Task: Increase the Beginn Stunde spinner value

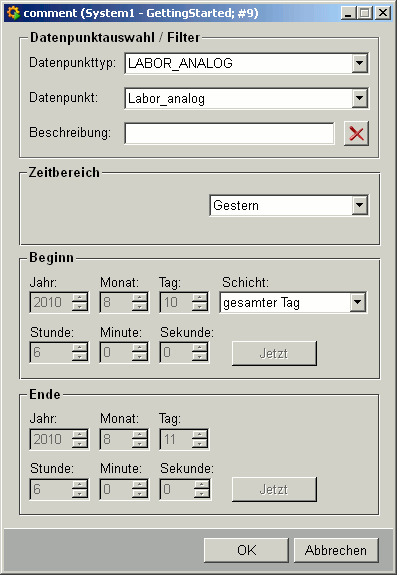Action: pyautogui.click(x=80, y=348)
